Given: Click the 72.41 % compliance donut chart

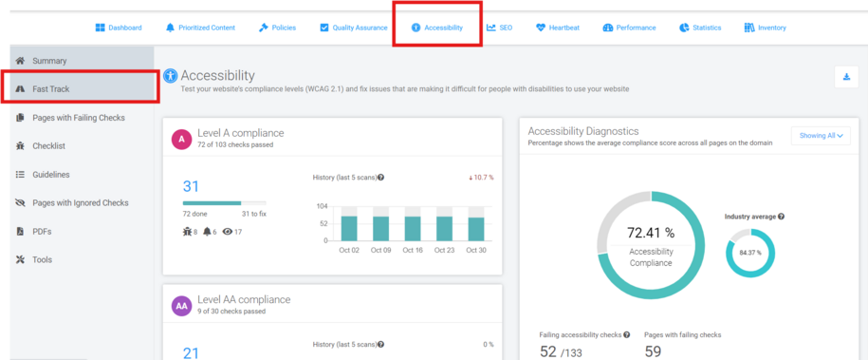Looking at the screenshot, I should point(651,246).
